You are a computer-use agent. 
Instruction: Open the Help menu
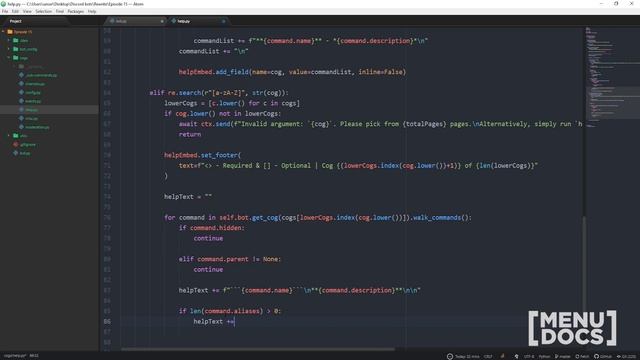point(92,11)
